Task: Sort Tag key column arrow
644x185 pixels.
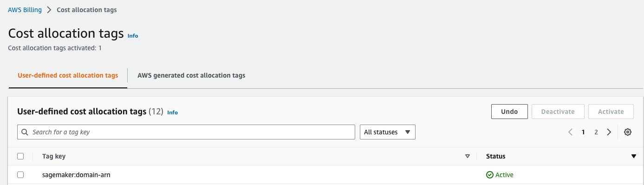Action: click(468, 157)
